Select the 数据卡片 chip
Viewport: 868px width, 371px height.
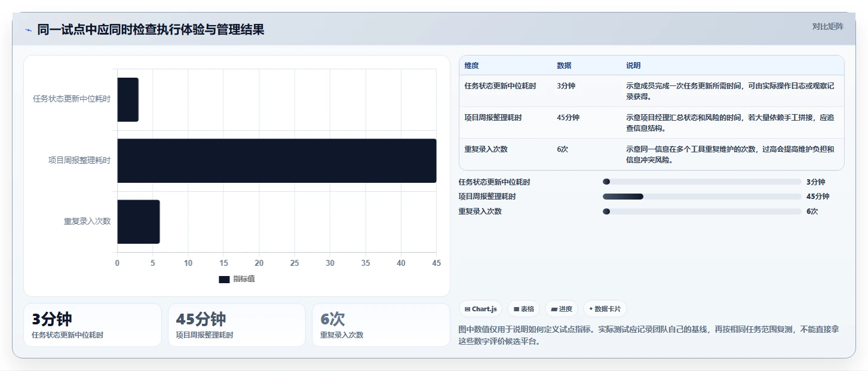pyautogui.click(x=605, y=309)
